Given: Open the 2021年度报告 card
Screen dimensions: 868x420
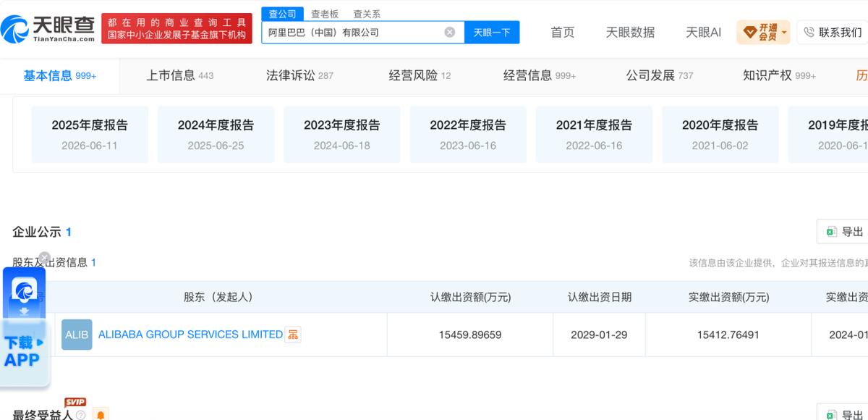Looking at the screenshot, I should coord(594,135).
